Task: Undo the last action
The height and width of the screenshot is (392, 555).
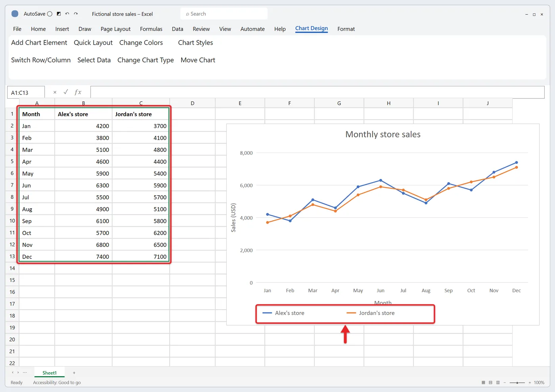Action: point(67,14)
